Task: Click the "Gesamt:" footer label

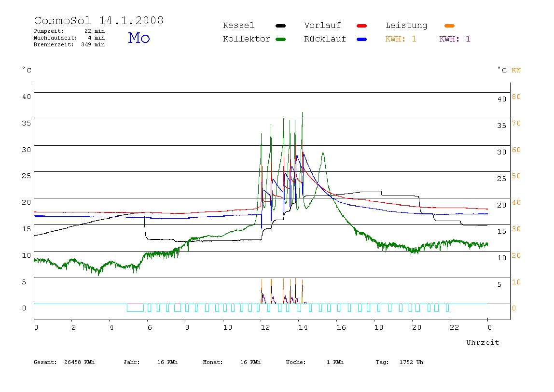Action: coord(45,362)
